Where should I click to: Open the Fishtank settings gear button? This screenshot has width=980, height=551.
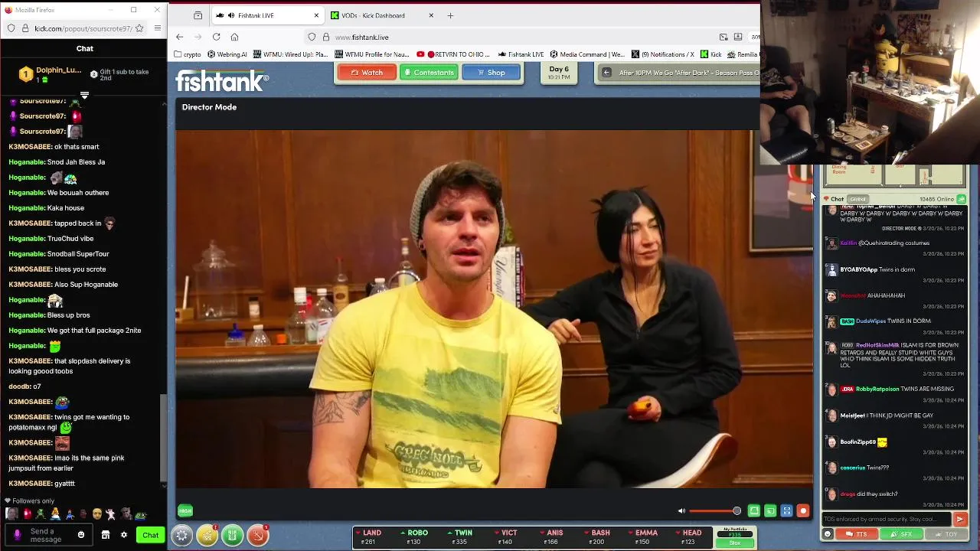pos(181,536)
